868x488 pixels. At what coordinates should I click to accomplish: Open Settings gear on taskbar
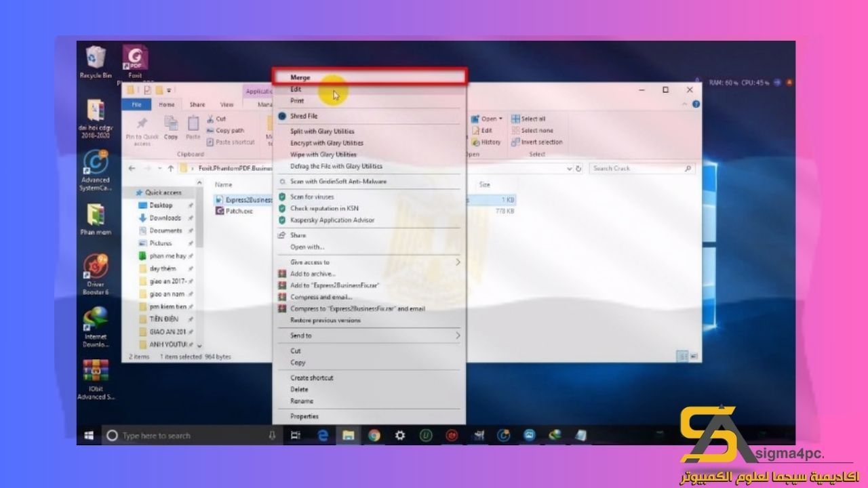[x=400, y=435]
